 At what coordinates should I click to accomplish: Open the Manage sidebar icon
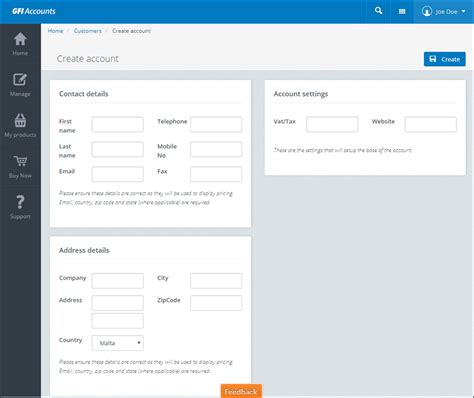(x=20, y=80)
